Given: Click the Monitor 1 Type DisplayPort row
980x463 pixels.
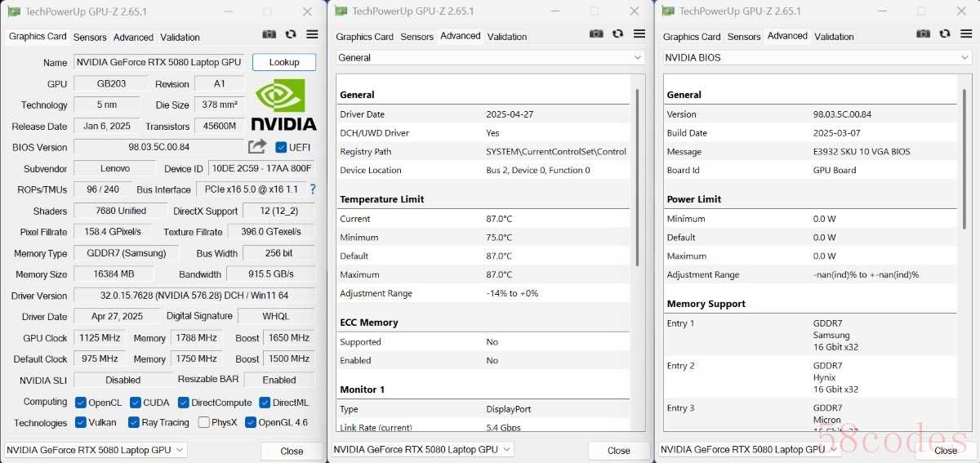Looking at the screenshot, I should [x=484, y=409].
